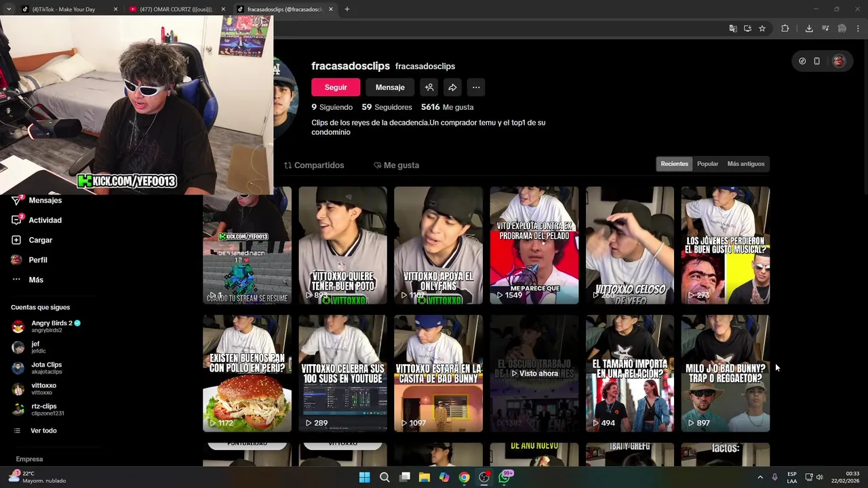Screen dimensions: 868x488
Task: Open followed account Jota Clips
Action: click(38, 367)
